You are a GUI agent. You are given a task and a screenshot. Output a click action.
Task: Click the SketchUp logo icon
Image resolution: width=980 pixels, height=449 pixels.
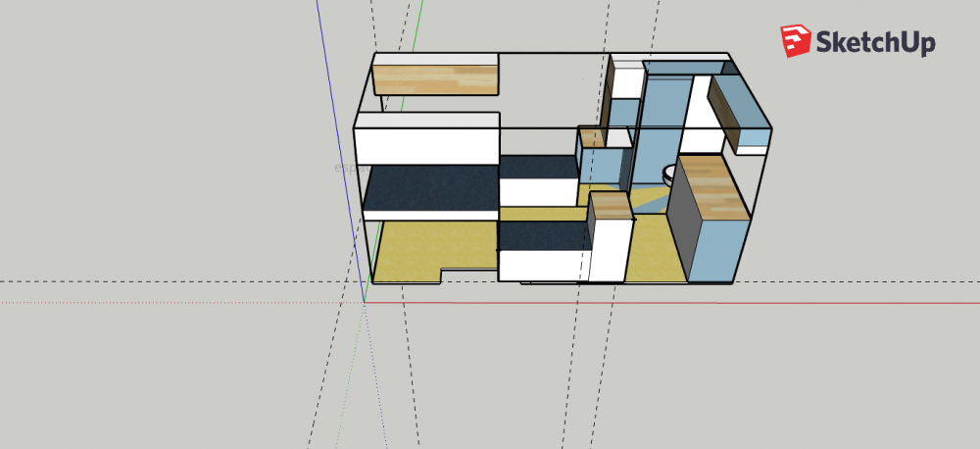795,42
